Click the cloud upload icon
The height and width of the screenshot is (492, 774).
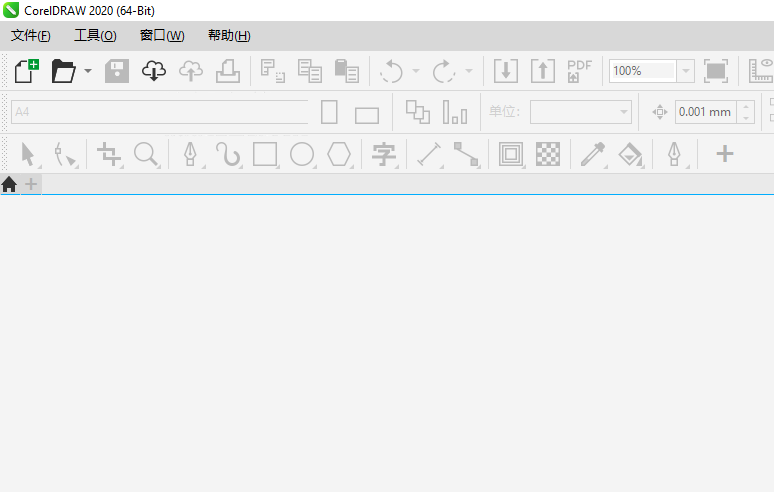(x=191, y=71)
